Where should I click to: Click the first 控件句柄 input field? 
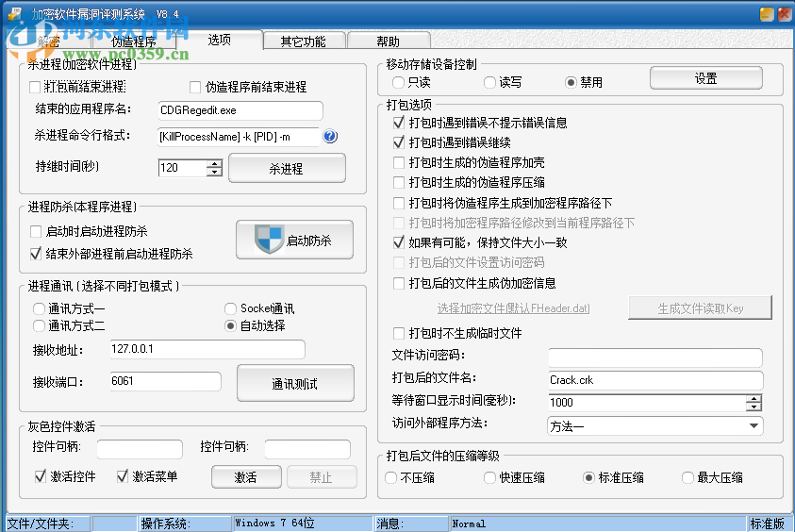(140, 449)
